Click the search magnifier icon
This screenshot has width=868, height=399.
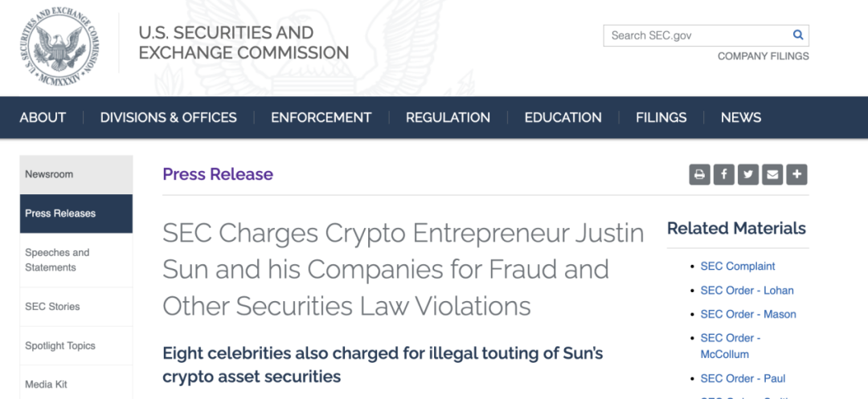point(798,35)
